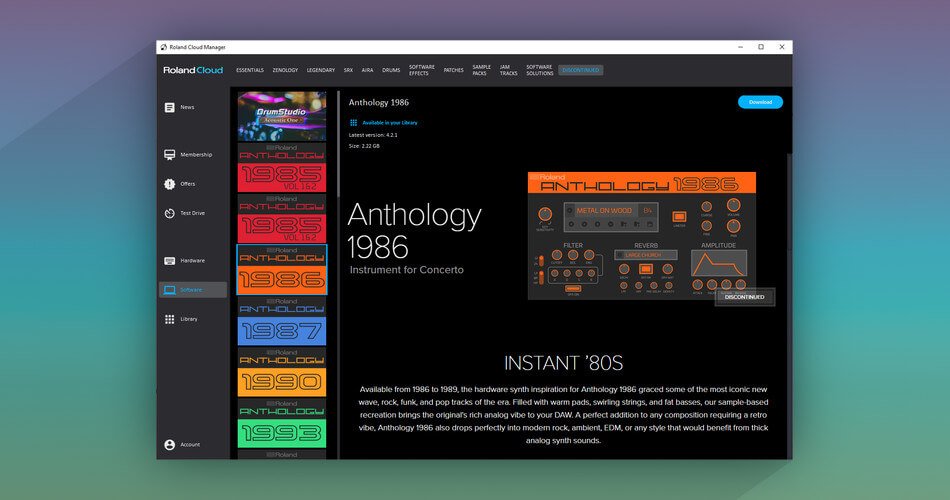Open the Library grid icon

(x=170, y=319)
